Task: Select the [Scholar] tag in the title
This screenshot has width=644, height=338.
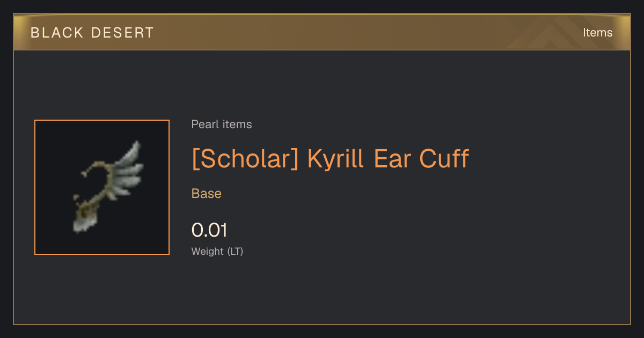Action: 245,159
